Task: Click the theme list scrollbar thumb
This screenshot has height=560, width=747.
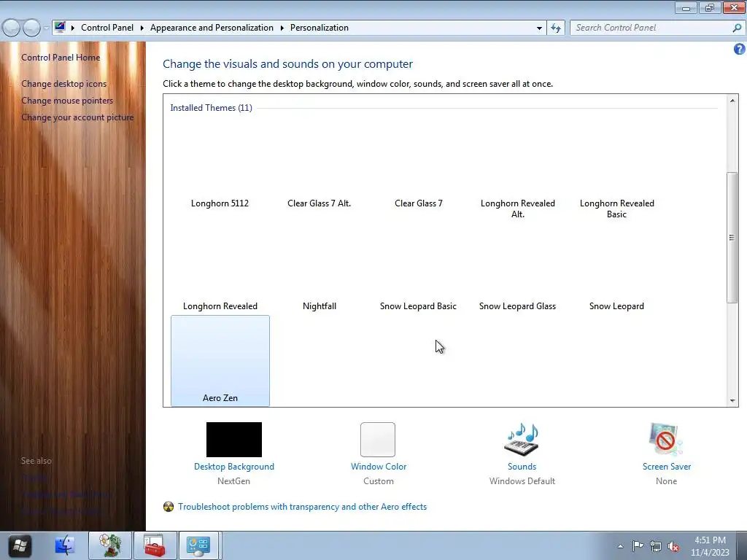Action: (x=732, y=237)
